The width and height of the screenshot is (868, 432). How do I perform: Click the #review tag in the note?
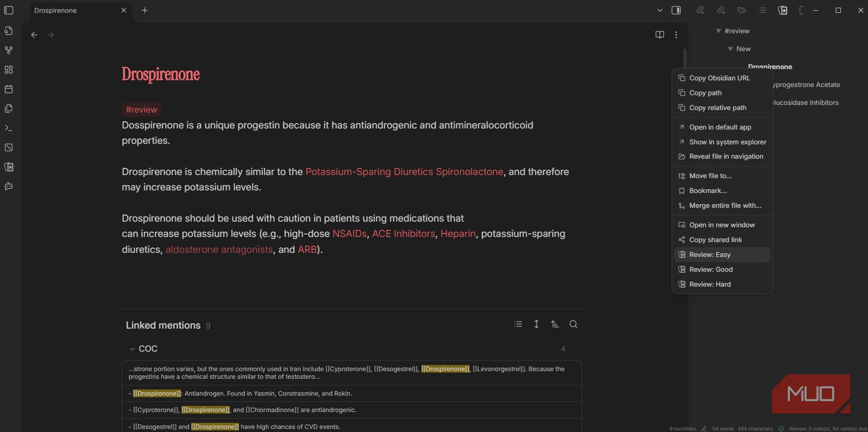pos(142,110)
